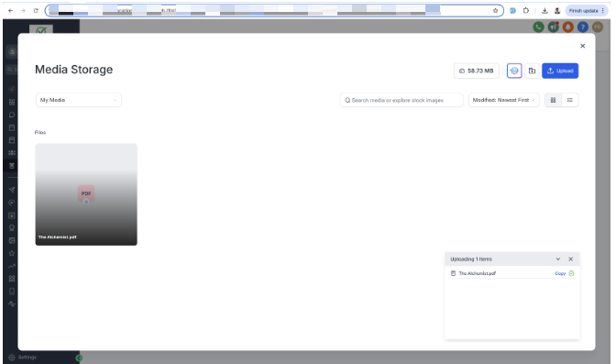The width and height of the screenshot is (616, 364).
Task: Open the Marketing paper-plane icon in sidebar
Action: point(12,190)
